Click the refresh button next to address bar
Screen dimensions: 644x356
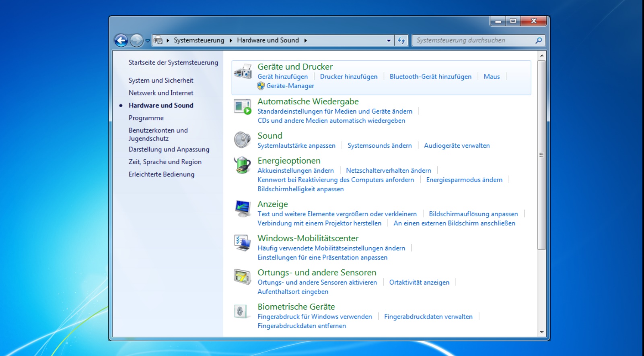coord(401,40)
